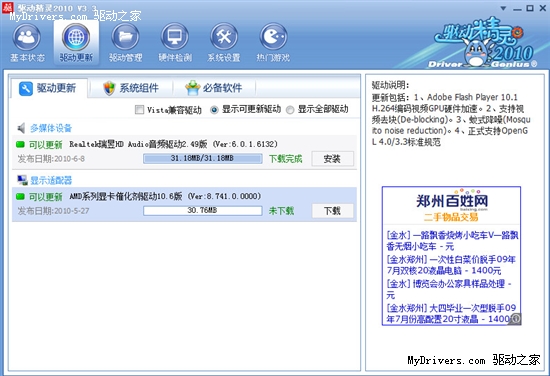The image size is (550, 376).
Task: Open the 一路飘香烧烤小吃车 ad link
Action: [452, 241]
